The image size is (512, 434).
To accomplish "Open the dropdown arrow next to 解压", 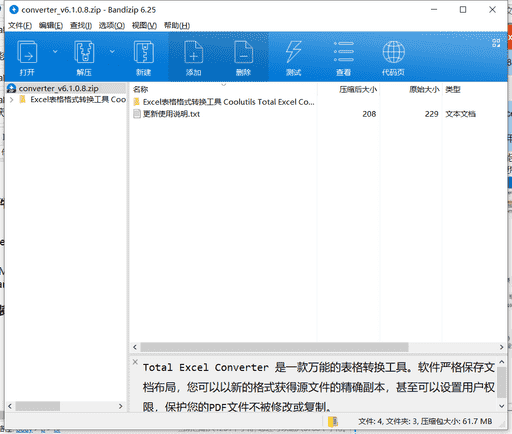I will (x=112, y=51).
